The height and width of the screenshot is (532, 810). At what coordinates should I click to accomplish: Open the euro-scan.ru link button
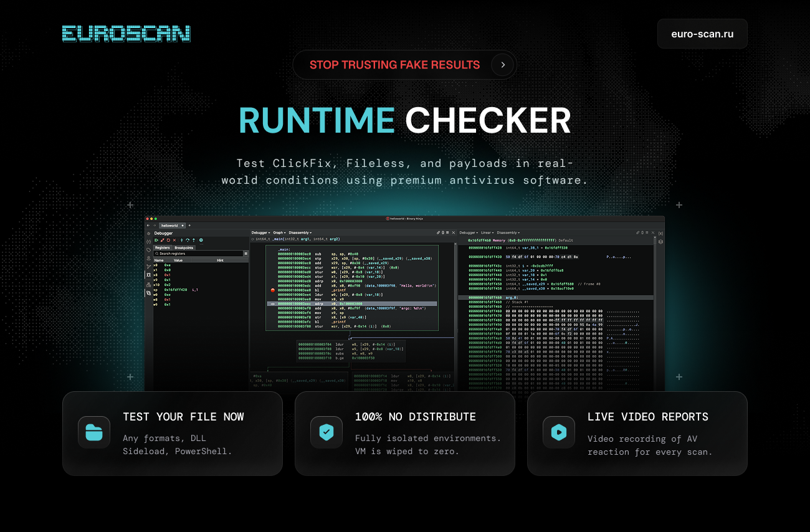pyautogui.click(x=702, y=34)
